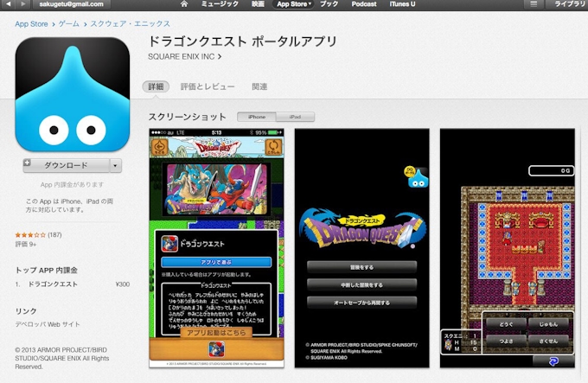The image size is (588, 383).
Task: Toggle screenshots to iPhone view
Action: coord(257,117)
